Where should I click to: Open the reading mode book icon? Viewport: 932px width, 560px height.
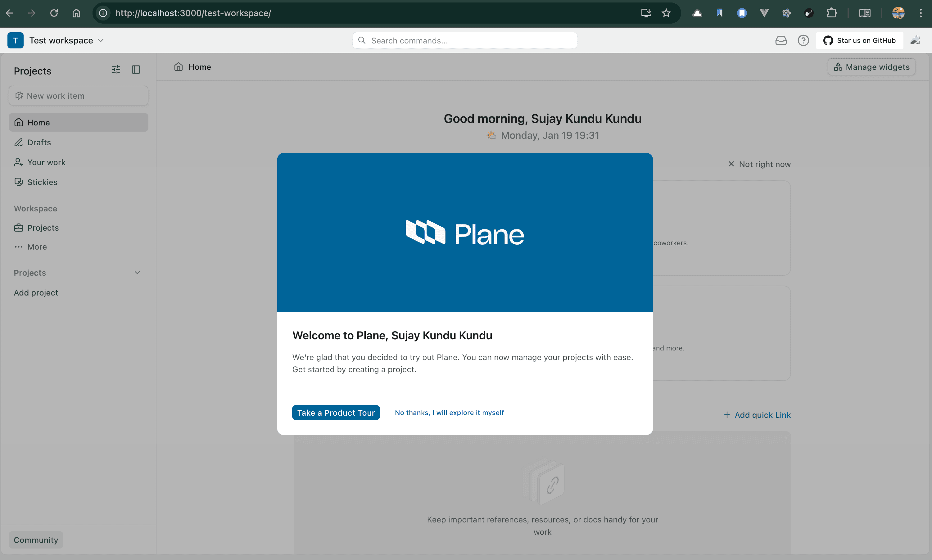(x=864, y=13)
